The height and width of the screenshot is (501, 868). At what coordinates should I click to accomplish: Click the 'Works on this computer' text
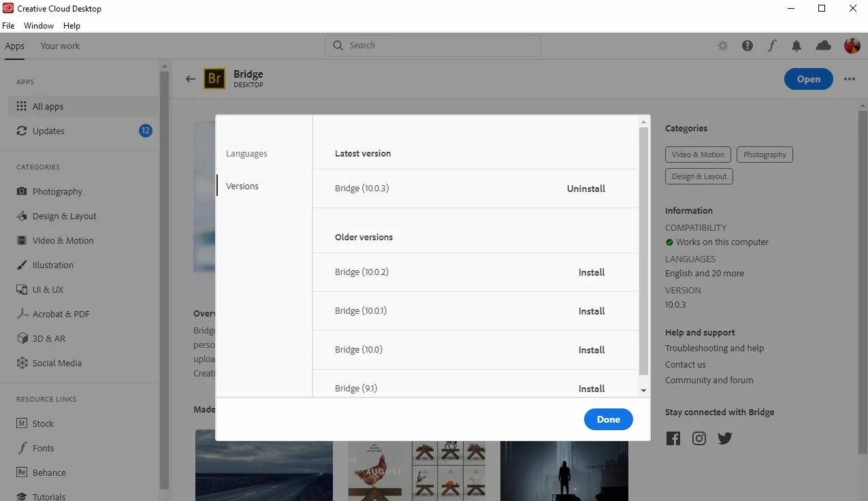722,242
